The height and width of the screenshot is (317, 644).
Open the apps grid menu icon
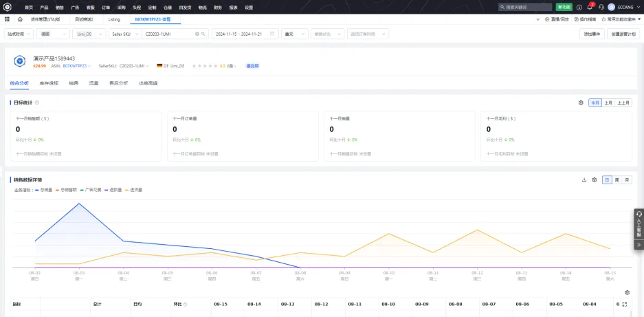7,19
